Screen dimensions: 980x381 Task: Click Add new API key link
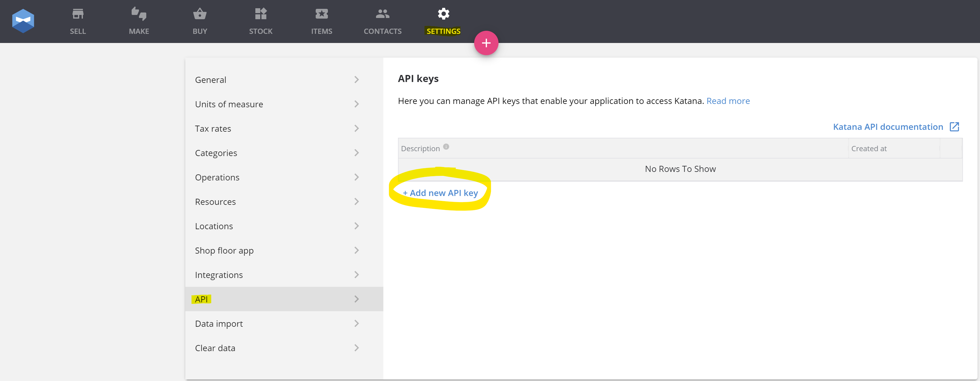(440, 193)
